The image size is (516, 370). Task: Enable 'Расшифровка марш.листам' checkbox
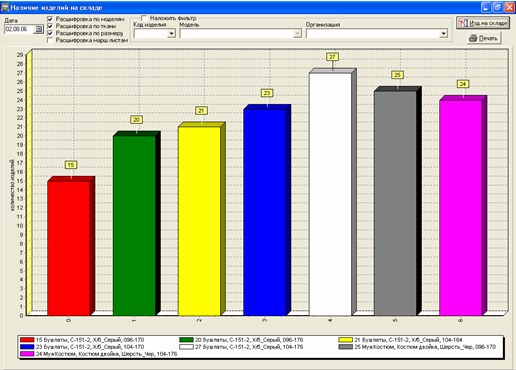click(50, 40)
